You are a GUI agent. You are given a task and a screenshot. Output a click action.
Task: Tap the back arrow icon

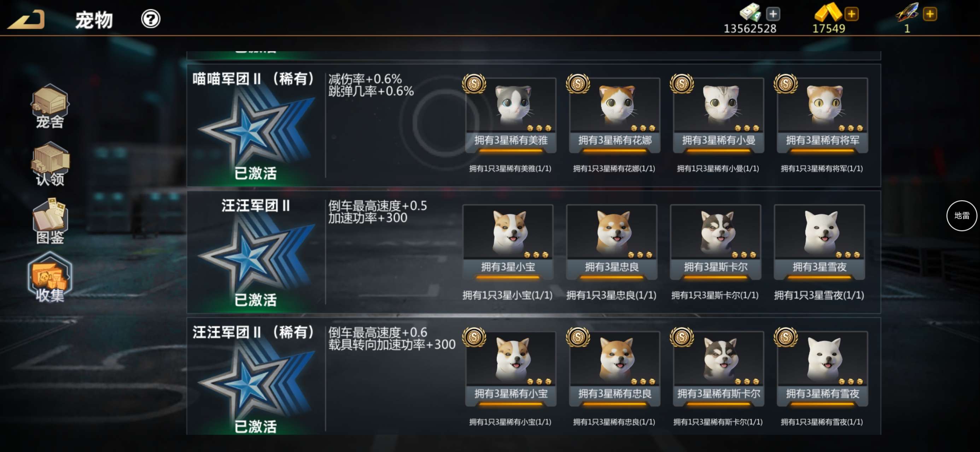coord(26,19)
